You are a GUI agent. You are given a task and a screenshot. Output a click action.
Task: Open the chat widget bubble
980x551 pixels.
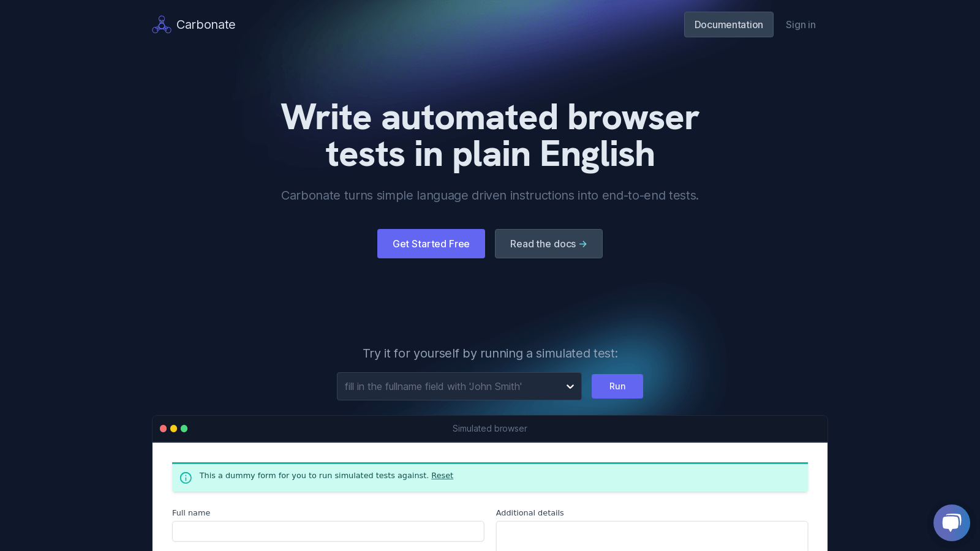click(x=951, y=522)
